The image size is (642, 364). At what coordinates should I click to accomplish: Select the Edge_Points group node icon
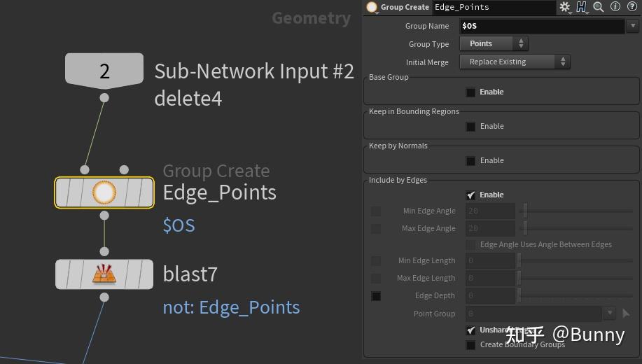point(104,192)
